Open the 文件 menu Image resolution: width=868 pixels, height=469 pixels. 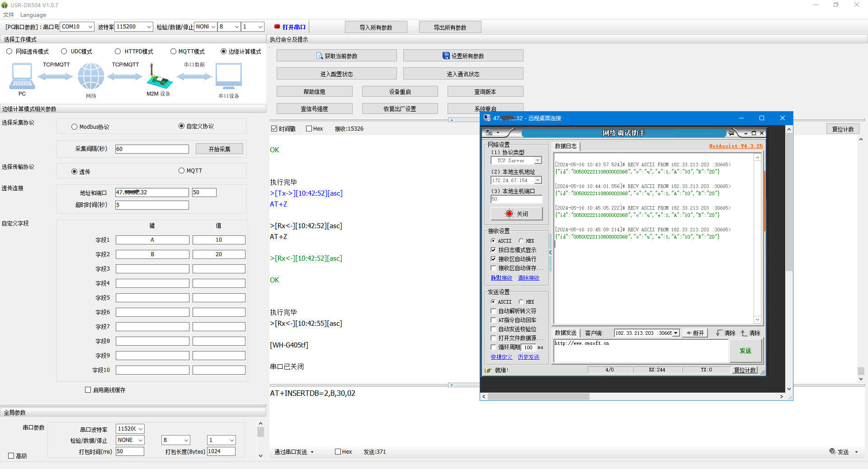coord(9,15)
